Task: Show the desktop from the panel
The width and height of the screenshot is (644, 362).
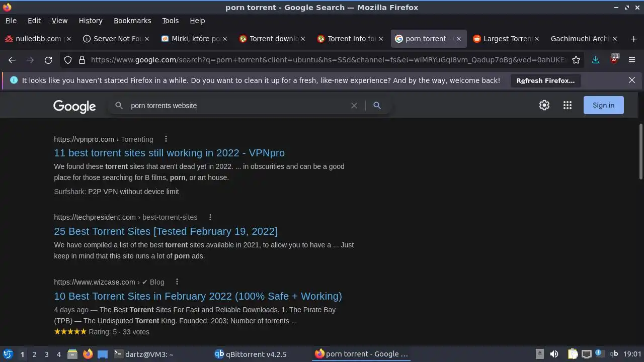Action: [103, 354]
